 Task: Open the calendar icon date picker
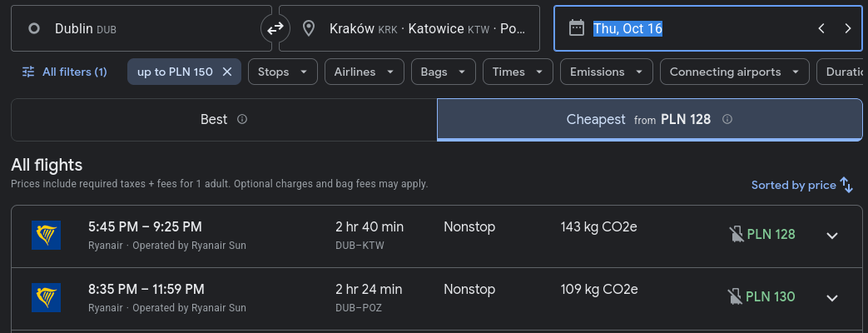(576, 28)
